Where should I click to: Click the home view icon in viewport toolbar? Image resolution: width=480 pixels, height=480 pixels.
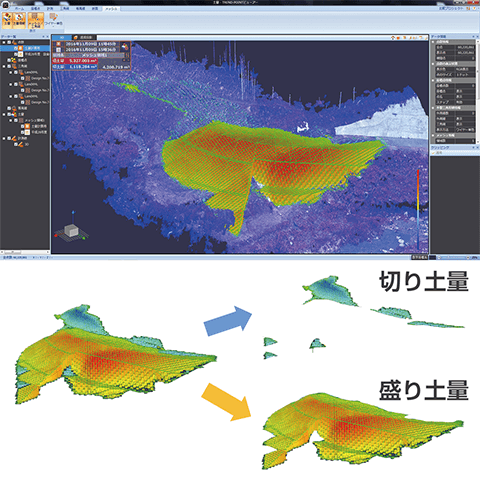(x=393, y=38)
